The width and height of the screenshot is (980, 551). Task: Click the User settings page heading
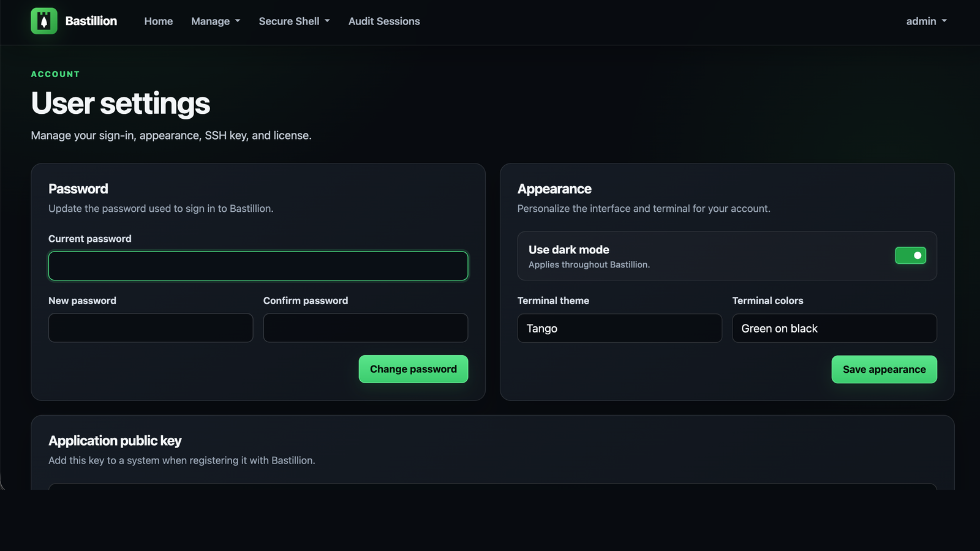[x=121, y=103]
